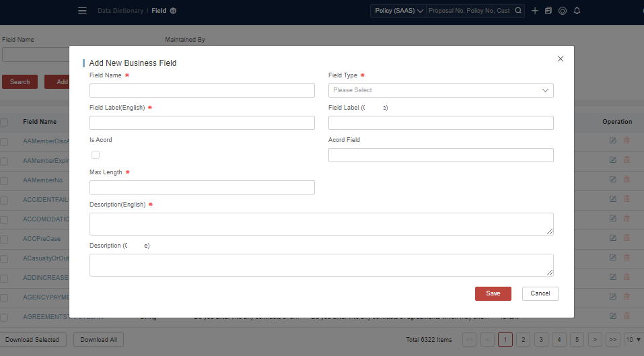Click the Save button
This screenshot has width=644, height=356.
coord(493,293)
